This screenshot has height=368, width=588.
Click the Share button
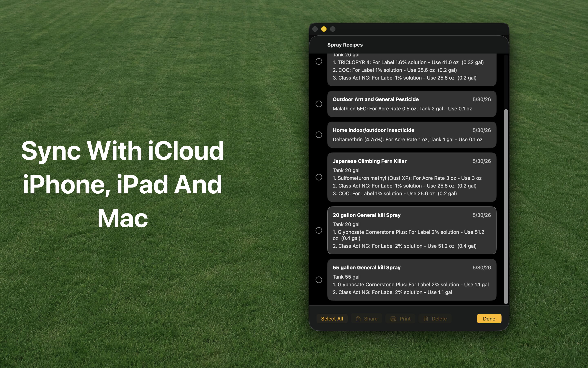[367, 319]
